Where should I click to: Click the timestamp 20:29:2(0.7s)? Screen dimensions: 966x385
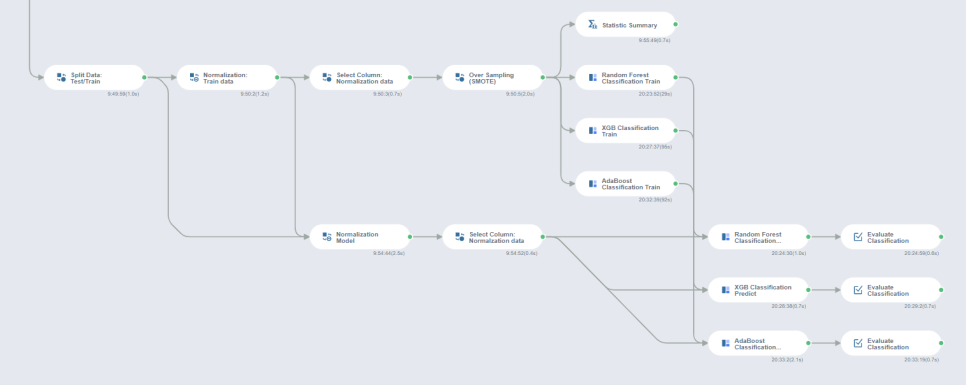click(920, 306)
